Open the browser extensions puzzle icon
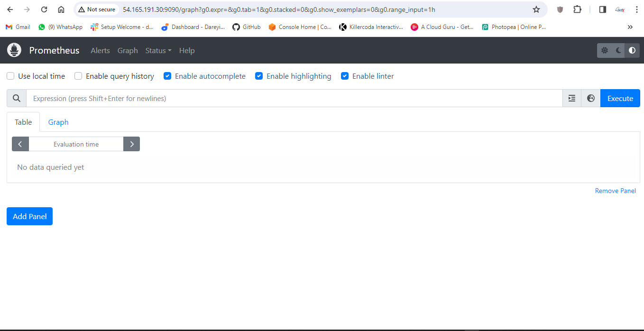The width and height of the screenshot is (644, 331). (x=577, y=9)
